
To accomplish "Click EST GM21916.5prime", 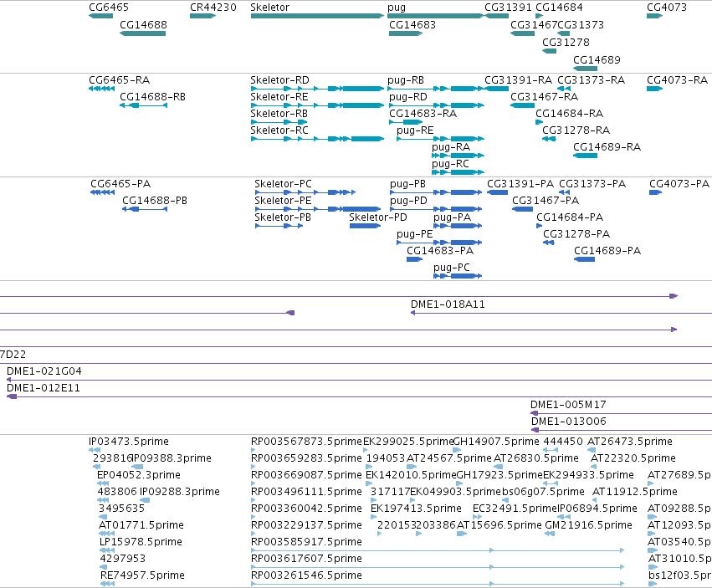I will coord(588,525).
